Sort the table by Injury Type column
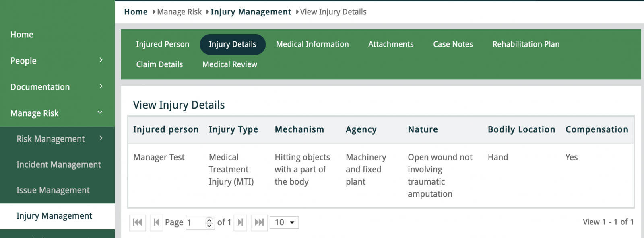Image resolution: width=644 pixels, height=238 pixels. [233, 129]
